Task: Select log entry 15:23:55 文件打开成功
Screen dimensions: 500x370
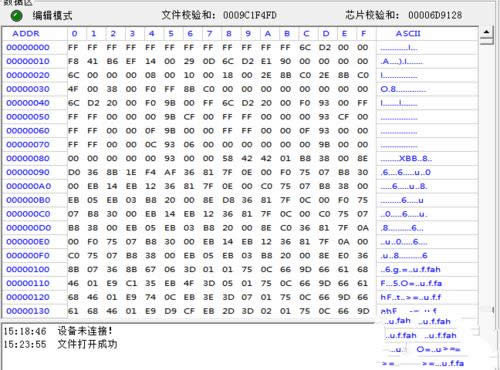Action: (60, 344)
